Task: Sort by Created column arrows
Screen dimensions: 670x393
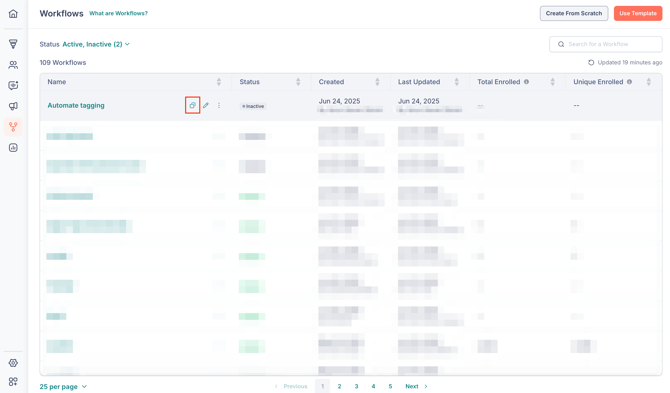Action: 377,82
